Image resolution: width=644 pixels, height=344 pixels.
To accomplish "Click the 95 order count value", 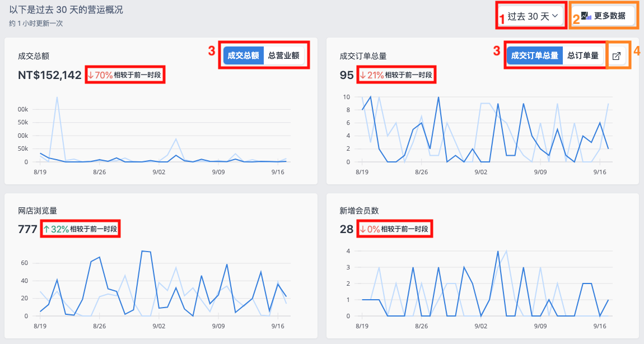I will click(347, 75).
